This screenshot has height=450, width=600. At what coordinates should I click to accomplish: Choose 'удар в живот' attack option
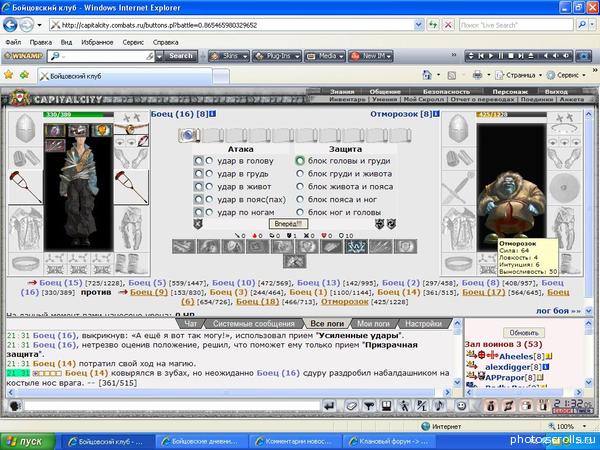tap(198, 186)
